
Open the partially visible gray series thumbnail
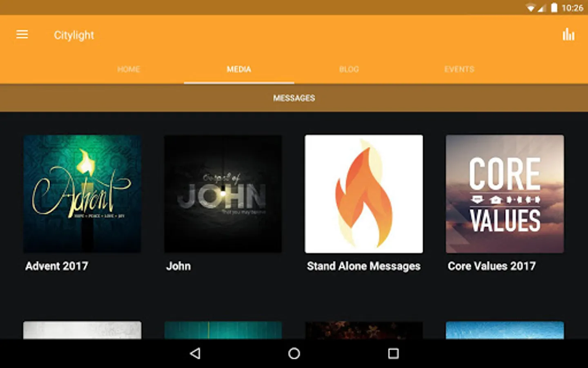82,330
